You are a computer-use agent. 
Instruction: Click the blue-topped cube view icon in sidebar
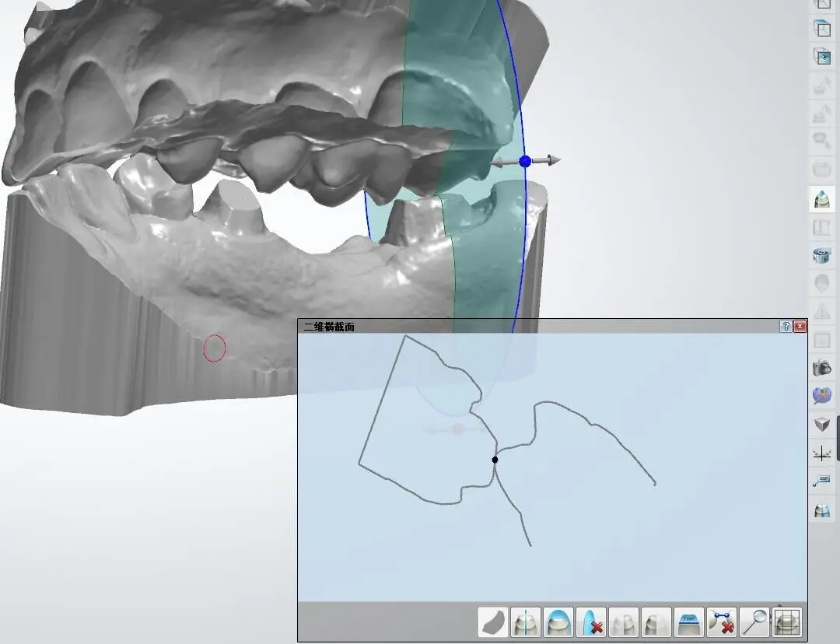[822, 28]
